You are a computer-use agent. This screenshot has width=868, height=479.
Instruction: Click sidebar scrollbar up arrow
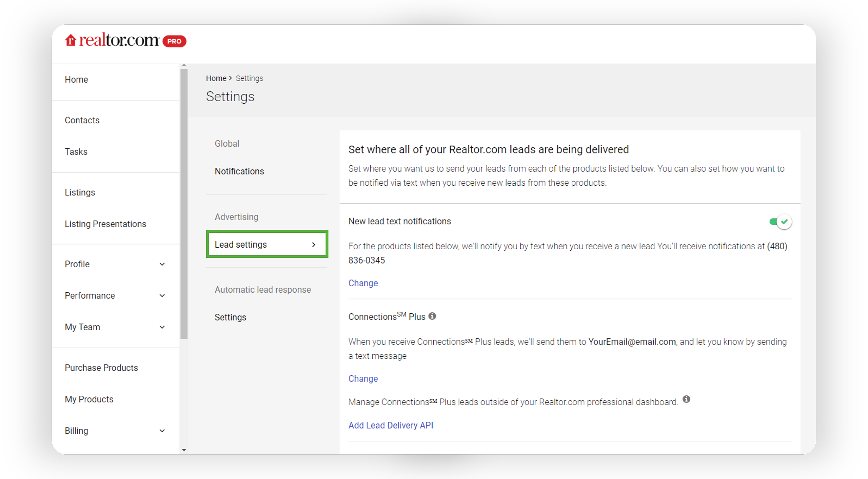(x=184, y=65)
